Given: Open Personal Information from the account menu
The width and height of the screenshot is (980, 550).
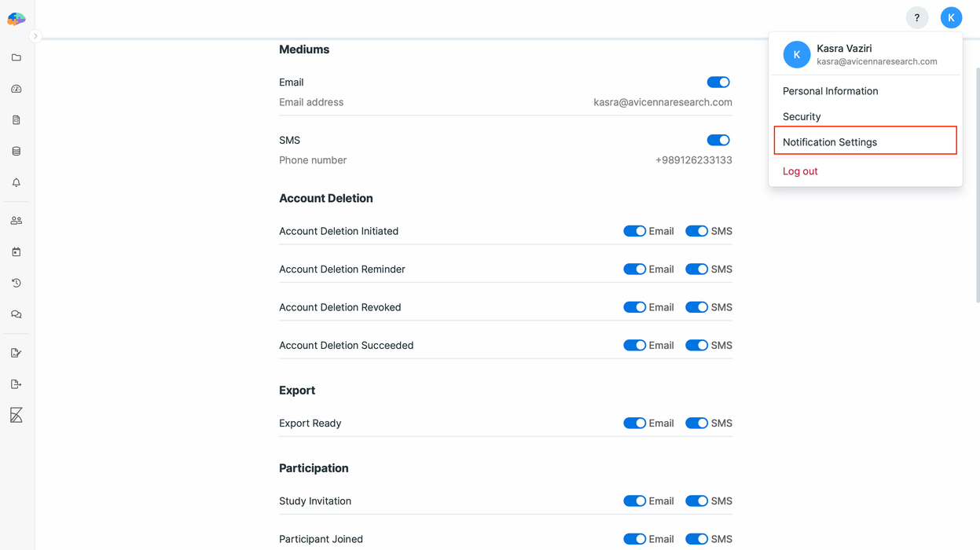Looking at the screenshot, I should (x=830, y=90).
